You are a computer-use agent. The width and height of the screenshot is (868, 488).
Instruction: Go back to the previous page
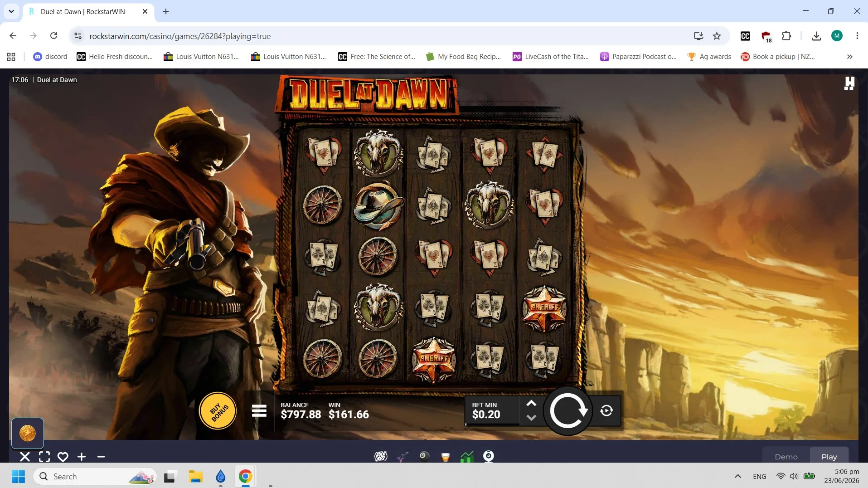pos(13,36)
